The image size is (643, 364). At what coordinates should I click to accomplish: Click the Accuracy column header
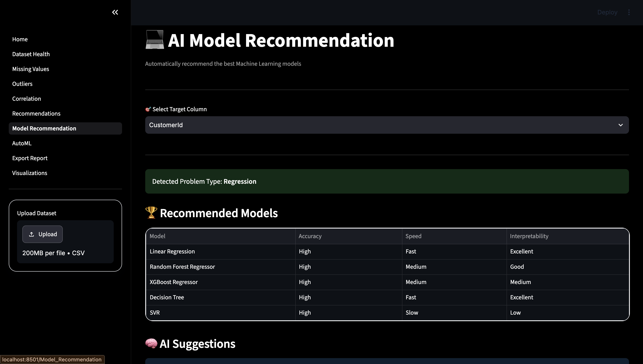[349, 236]
